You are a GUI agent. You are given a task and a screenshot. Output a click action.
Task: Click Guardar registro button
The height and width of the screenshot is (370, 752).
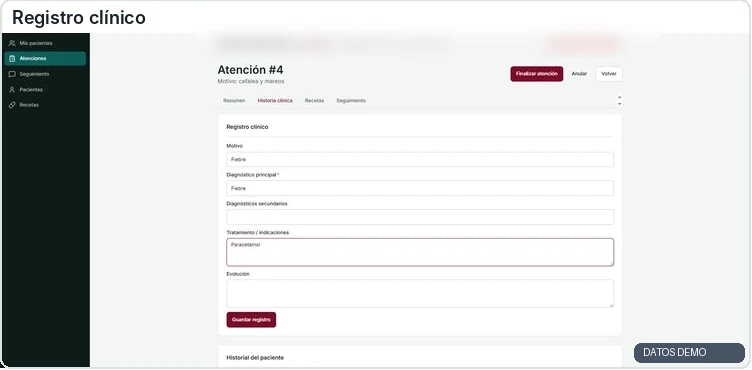tap(251, 320)
